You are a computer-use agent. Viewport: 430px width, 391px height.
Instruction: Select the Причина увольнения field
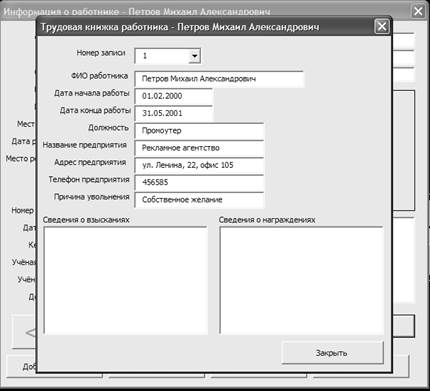pyautogui.click(x=199, y=200)
